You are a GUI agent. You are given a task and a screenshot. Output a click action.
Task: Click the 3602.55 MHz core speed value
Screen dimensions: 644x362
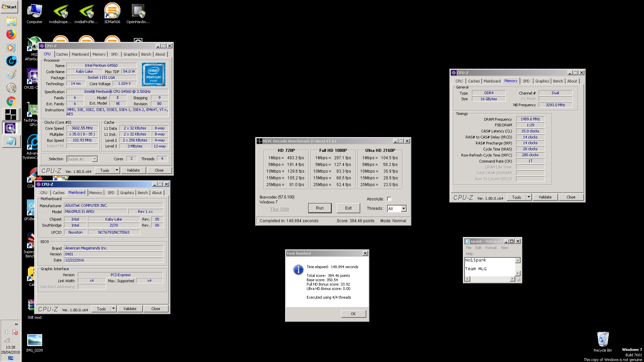tap(82, 128)
